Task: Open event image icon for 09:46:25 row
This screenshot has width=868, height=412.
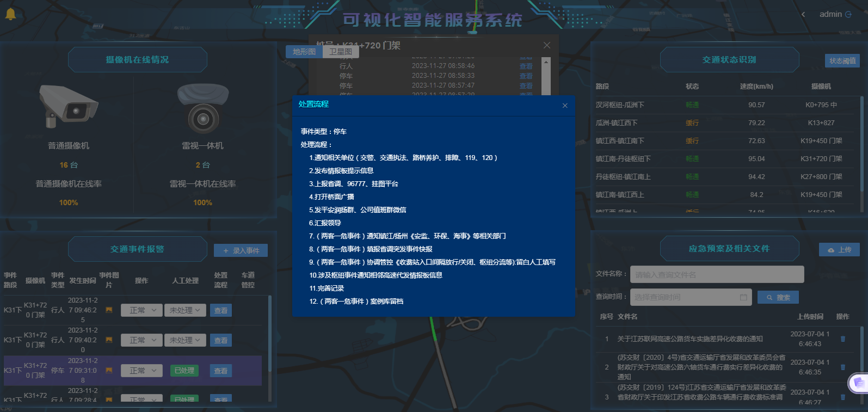Action: 109,310
